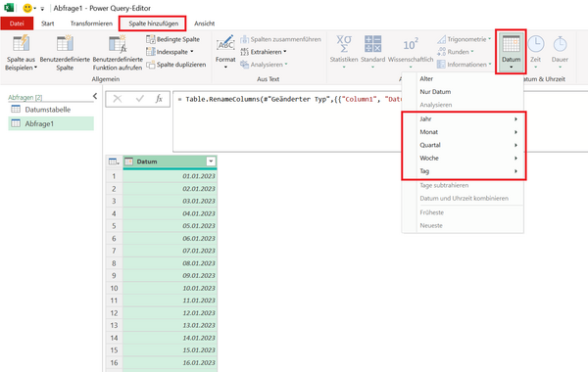
Task: Select row number 13
Action: 114,325
